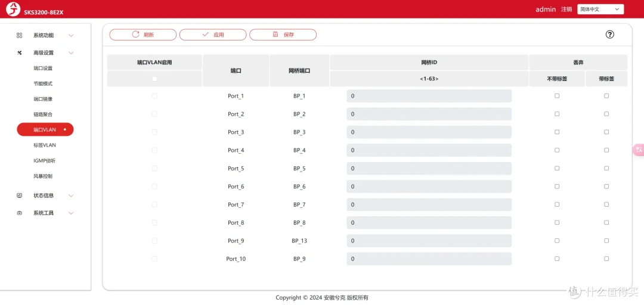Check tagged discard box for Port_10
The height and width of the screenshot is (305, 644).
tap(606, 259)
